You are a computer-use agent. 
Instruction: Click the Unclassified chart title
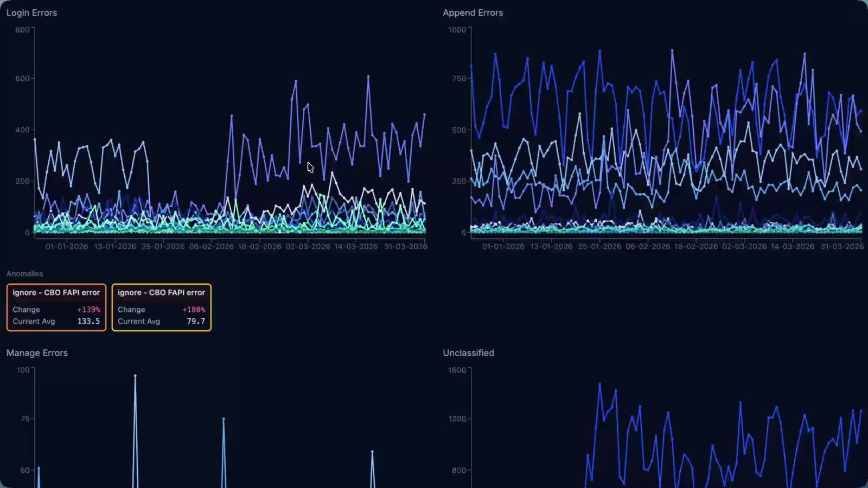click(468, 353)
